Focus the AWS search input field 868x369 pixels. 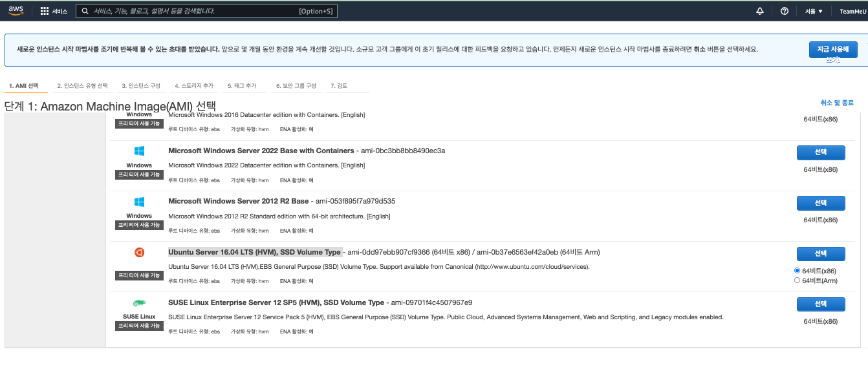[206, 11]
